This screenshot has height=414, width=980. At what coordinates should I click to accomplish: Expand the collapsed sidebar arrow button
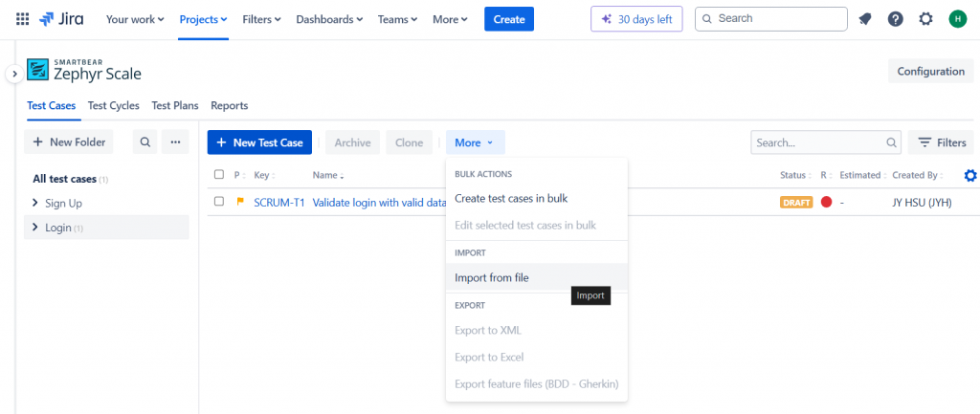coord(14,74)
